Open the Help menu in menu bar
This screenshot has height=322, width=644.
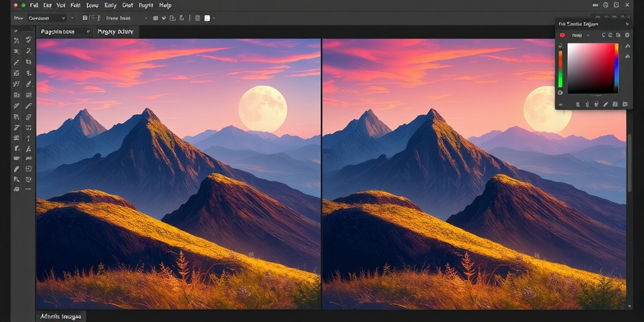(165, 6)
